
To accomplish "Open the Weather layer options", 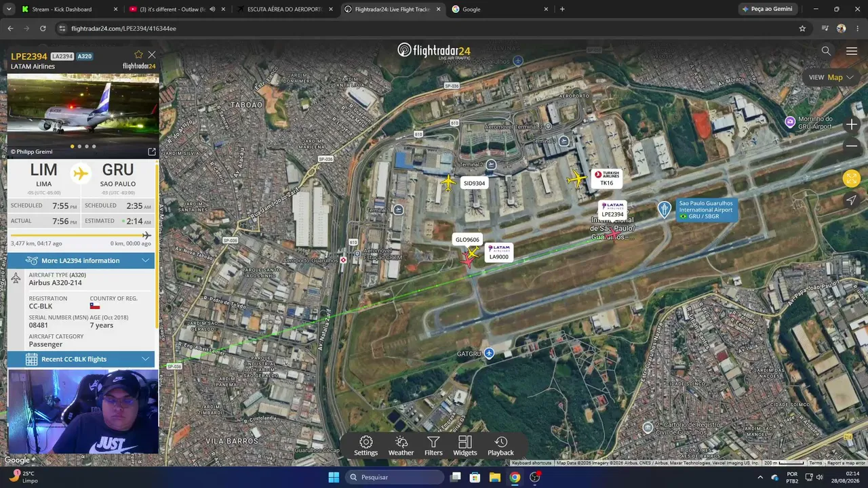I will point(401,446).
